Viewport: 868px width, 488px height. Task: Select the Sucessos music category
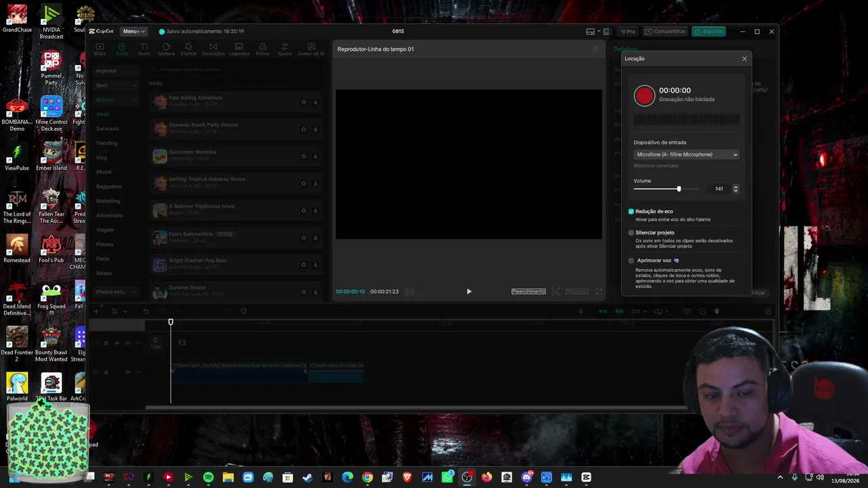pyautogui.click(x=107, y=128)
